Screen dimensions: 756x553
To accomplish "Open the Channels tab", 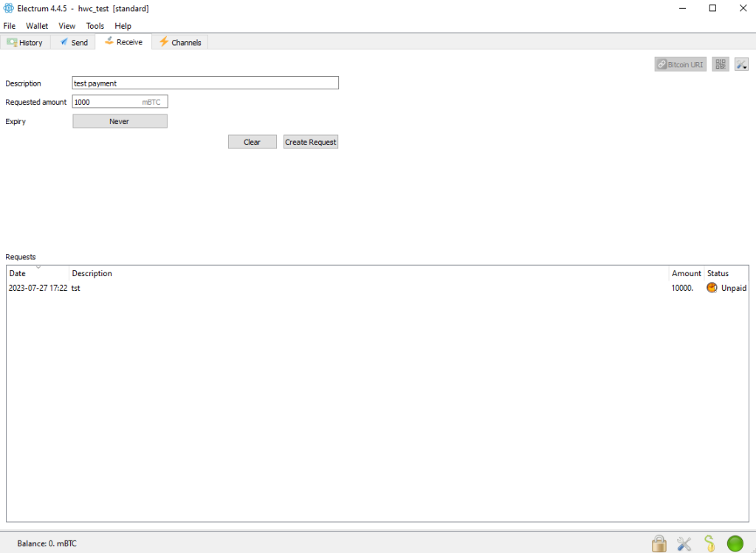I will (179, 42).
